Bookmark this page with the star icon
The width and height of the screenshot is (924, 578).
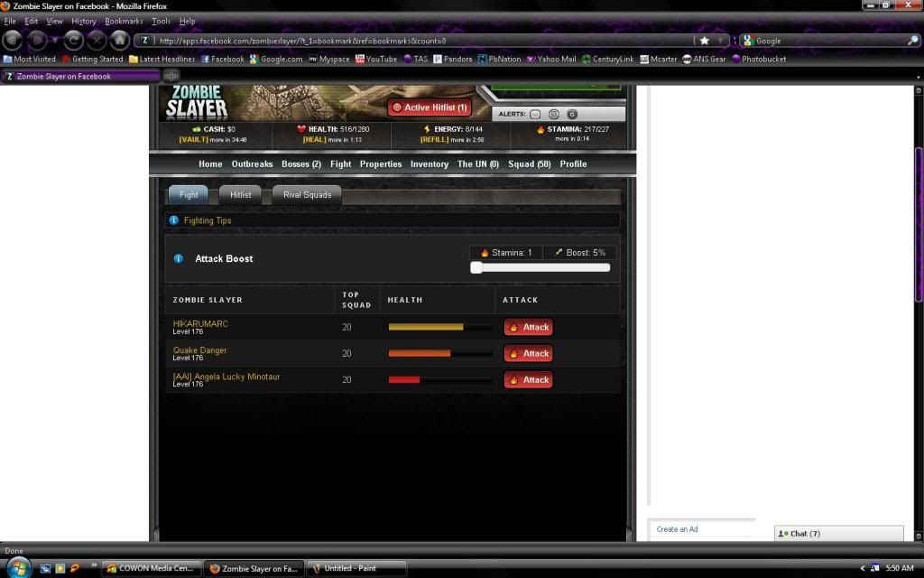704,41
